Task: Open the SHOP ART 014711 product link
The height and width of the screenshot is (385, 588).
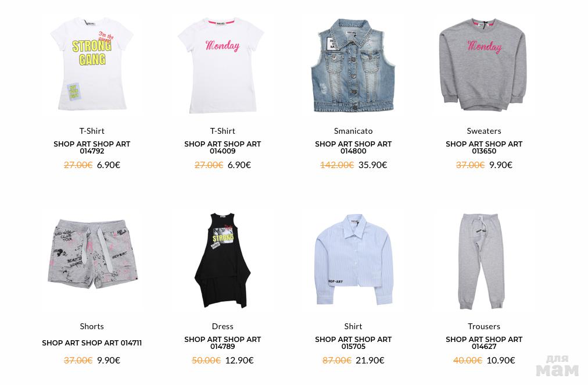Action: 92,343
